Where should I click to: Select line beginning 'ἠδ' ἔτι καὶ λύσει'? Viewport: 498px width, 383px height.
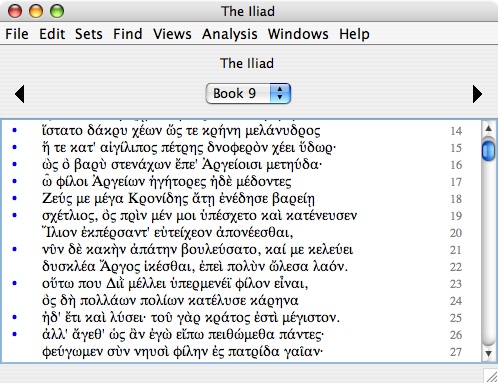(191, 317)
